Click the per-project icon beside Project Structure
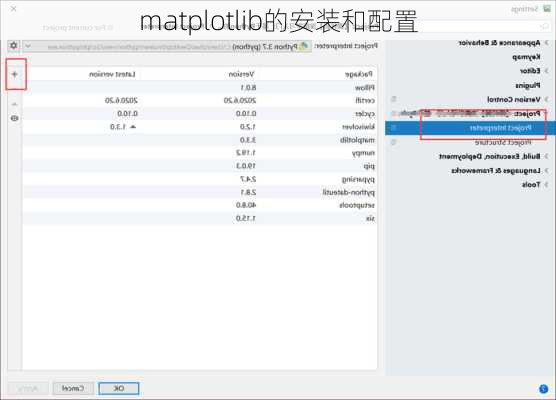The height and width of the screenshot is (400, 556). (393, 142)
